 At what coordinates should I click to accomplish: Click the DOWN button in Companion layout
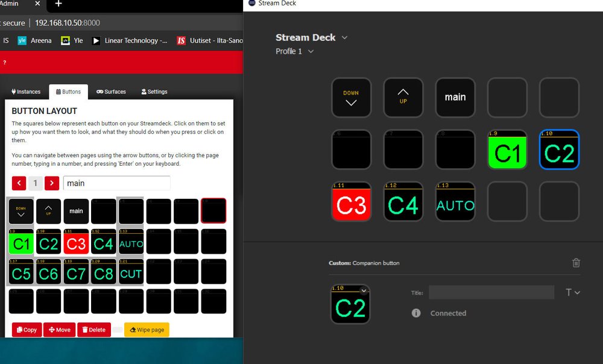coord(21,211)
